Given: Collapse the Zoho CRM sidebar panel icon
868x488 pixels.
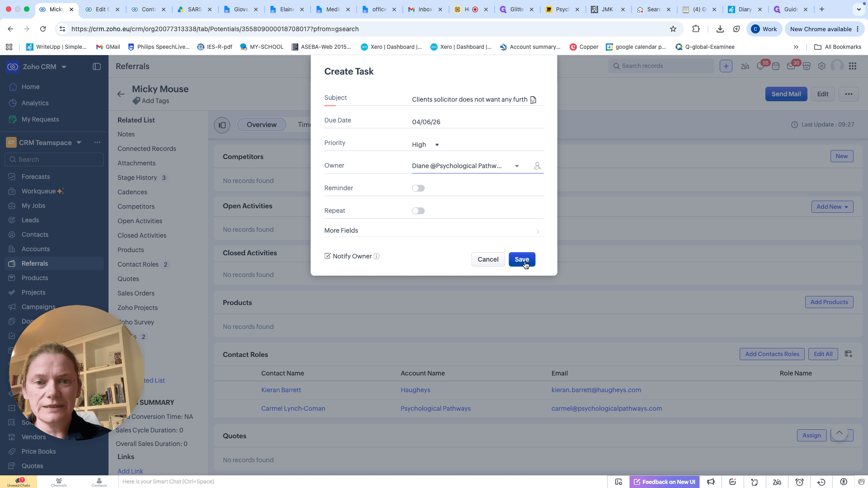Looking at the screenshot, I should click(97, 66).
